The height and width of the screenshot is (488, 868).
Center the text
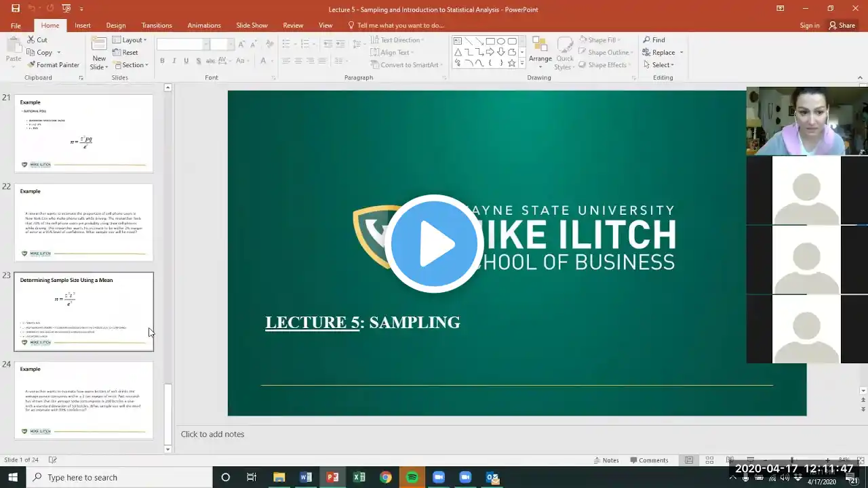point(298,61)
